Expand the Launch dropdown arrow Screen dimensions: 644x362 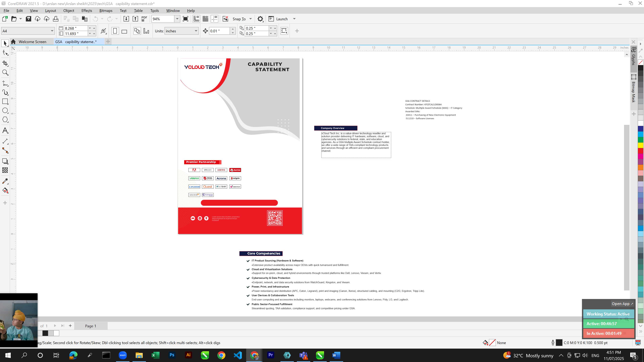[294, 19]
